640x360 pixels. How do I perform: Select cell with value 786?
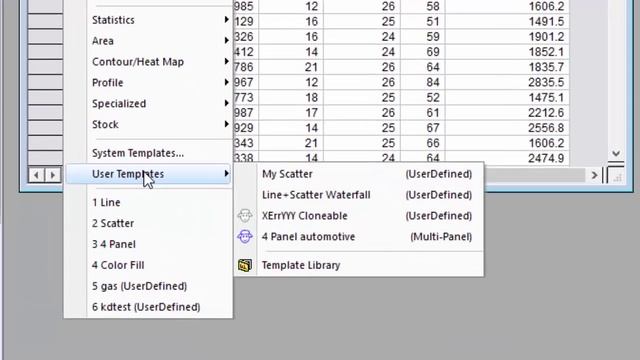[x=246, y=67]
